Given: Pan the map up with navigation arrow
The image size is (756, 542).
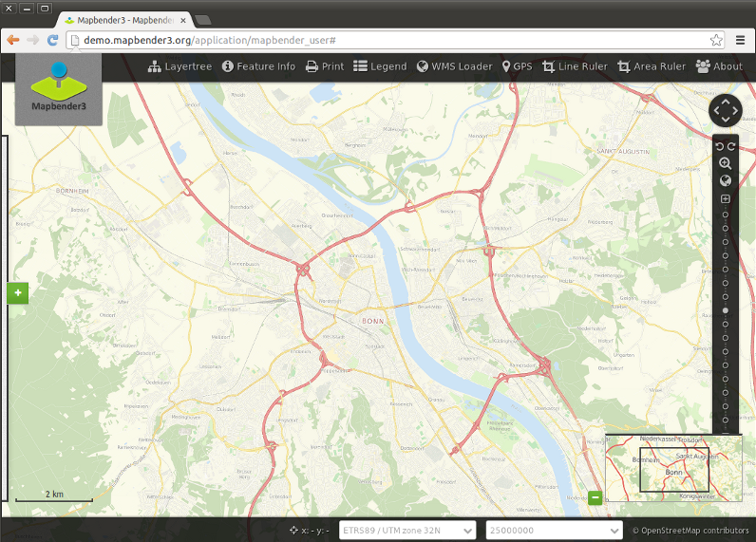Looking at the screenshot, I should [x=726, y=102].
